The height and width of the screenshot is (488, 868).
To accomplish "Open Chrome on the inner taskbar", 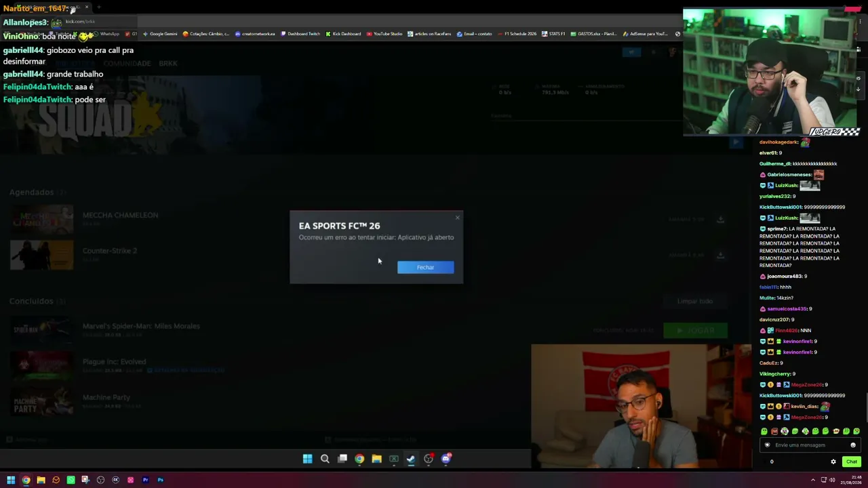I will point(359,459).
